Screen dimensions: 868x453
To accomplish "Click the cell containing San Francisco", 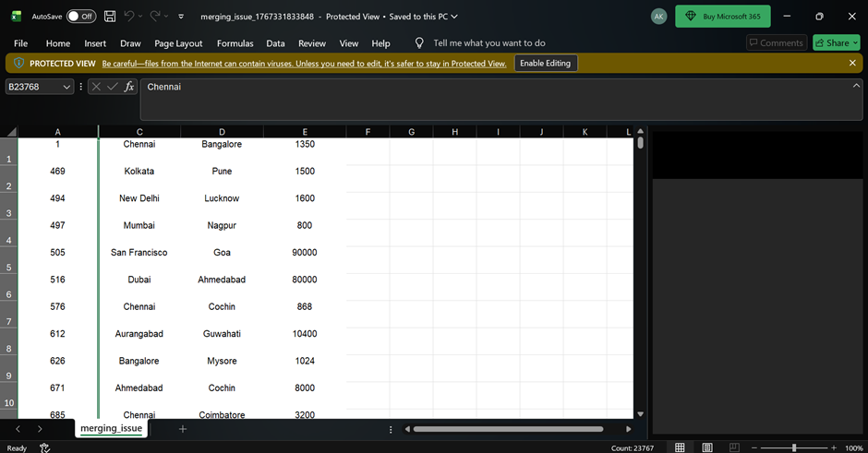I will [x=139, y=253].
